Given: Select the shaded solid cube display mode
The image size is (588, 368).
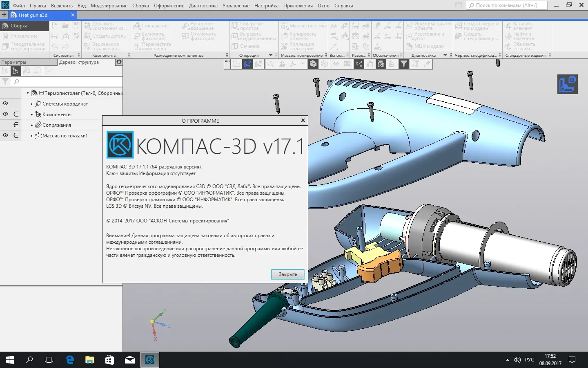Looking at the screenshot, I should 313,64.
